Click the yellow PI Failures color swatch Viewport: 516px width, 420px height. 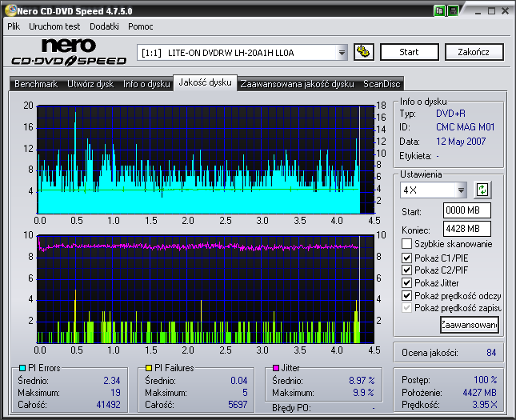pos(149,368)
